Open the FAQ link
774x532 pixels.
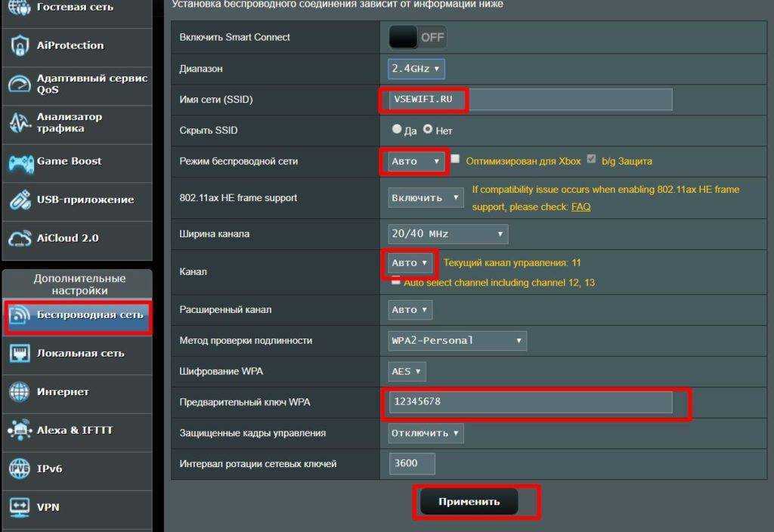tap(580, 207)
